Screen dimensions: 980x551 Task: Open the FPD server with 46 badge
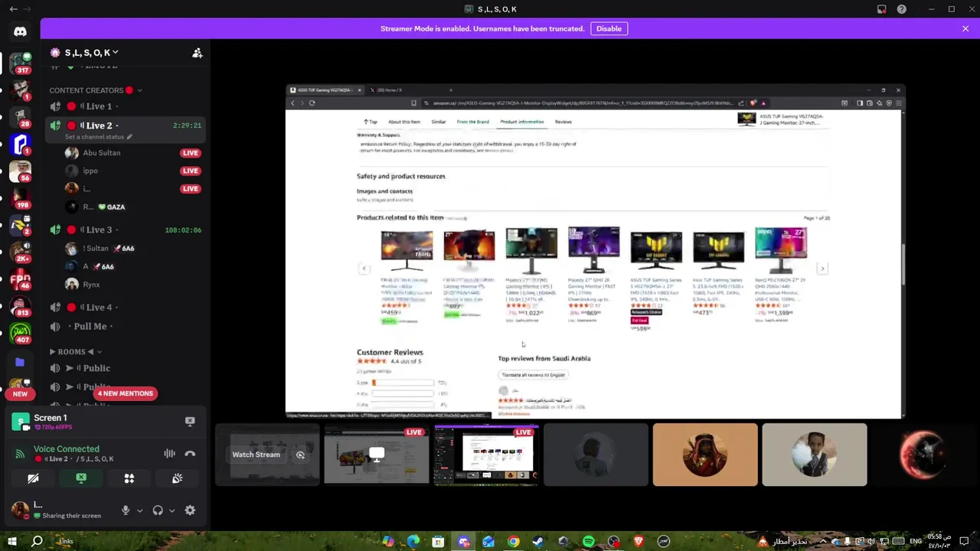point(20,279)
